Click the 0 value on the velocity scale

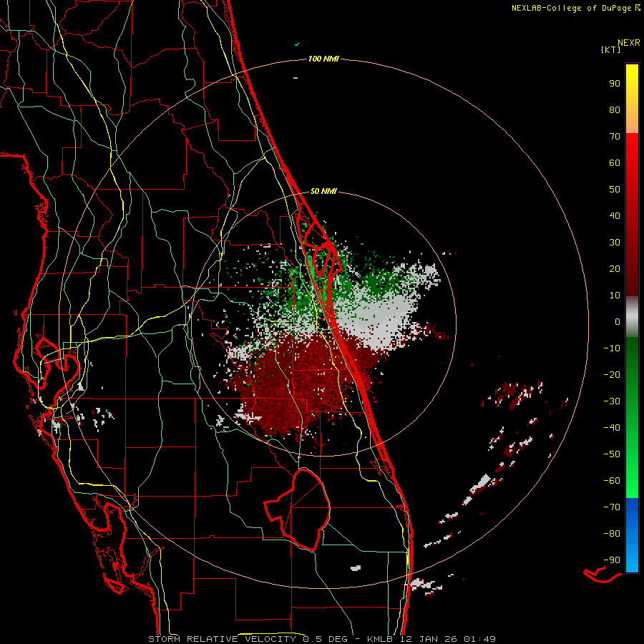point(618,322)
